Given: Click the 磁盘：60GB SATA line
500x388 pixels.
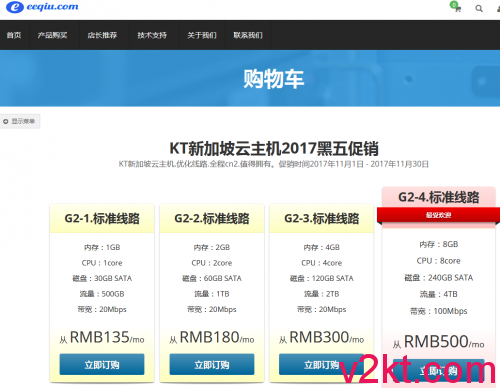Looking at the screenshot, I should tap(212, 278).
